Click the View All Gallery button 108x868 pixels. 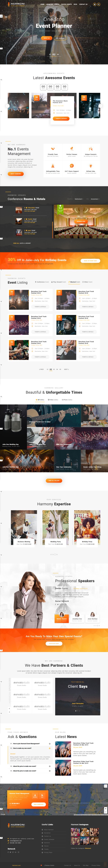click(x=54, y=481)
